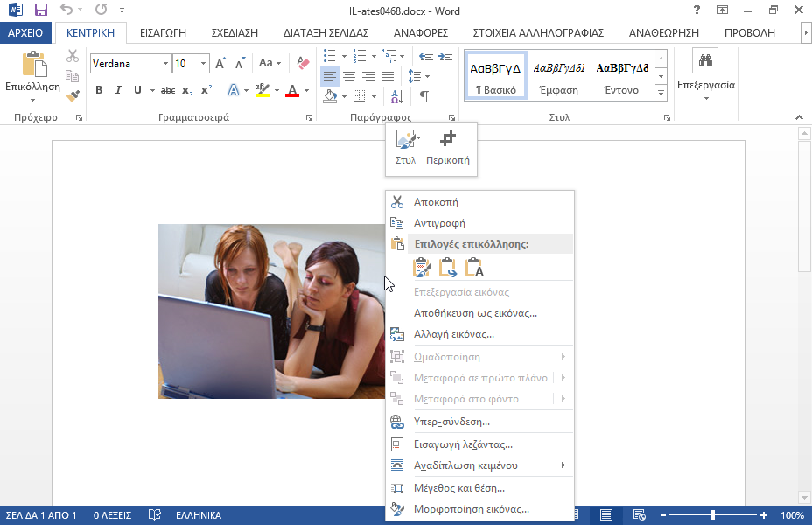This screenshot has width=812, height=525.
Task: Apply the Έμφαση style
Action: (x=559, y=75)
